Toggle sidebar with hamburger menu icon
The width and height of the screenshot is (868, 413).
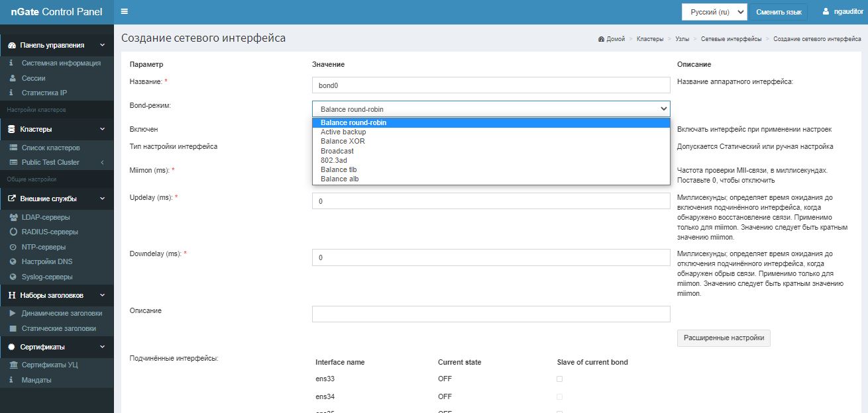point(125,11)
